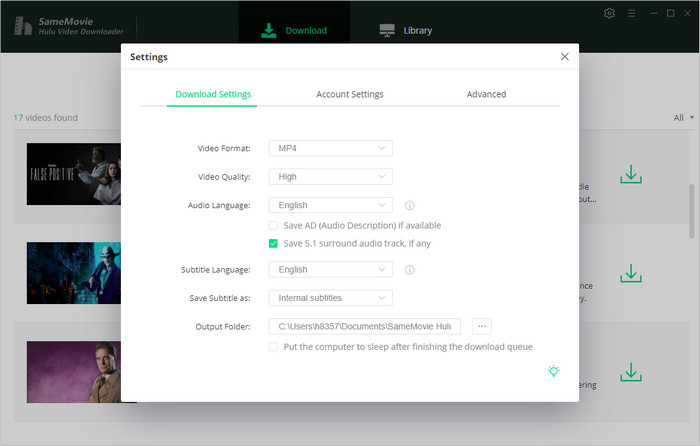The height and width of the screenshot is (446, 700).
Task: Browse output folder with ellipsis button
Action: coord(481,326)
